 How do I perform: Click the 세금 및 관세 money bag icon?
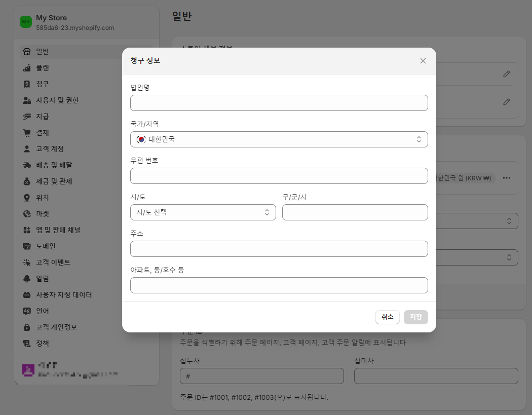(27, 181)
